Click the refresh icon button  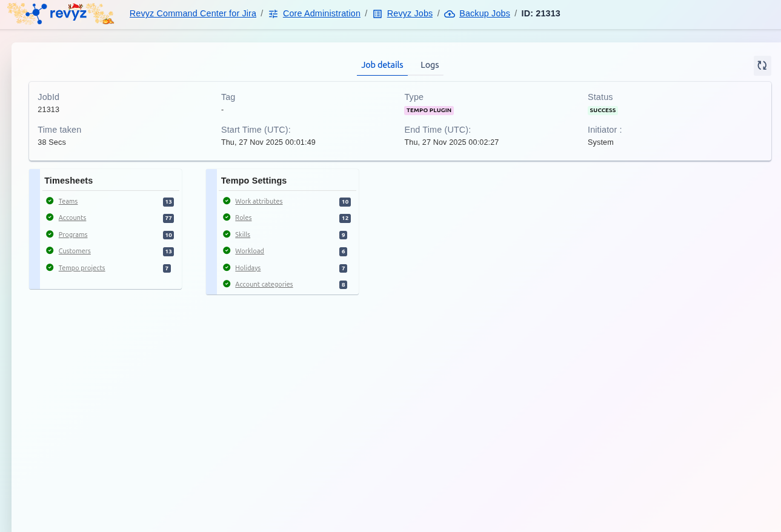[762, 65]
